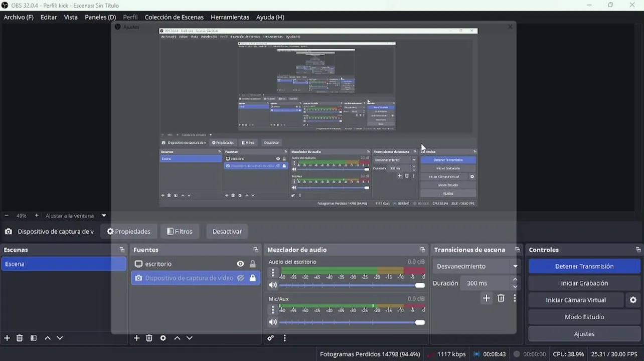
Task: Move the source down in Fuentes
Action: pyautogui.click(x=189, y=338)
